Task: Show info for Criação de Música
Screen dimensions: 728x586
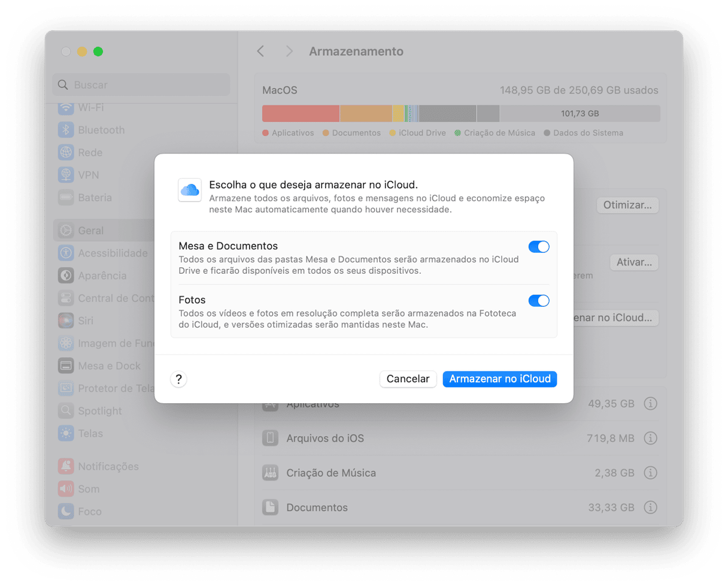Action: click(x=650, y=473)
